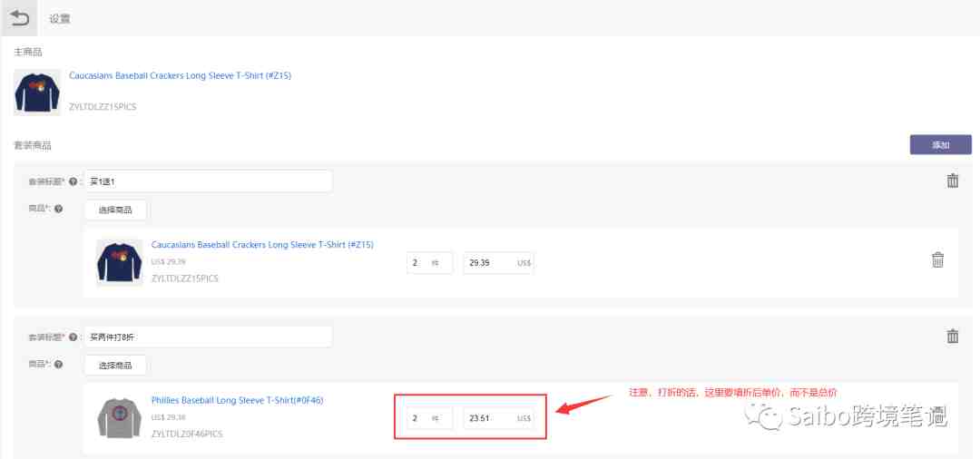The image size is (980, 459).
Task: Edit price field showing 23.51
Action: coord(499,418)
